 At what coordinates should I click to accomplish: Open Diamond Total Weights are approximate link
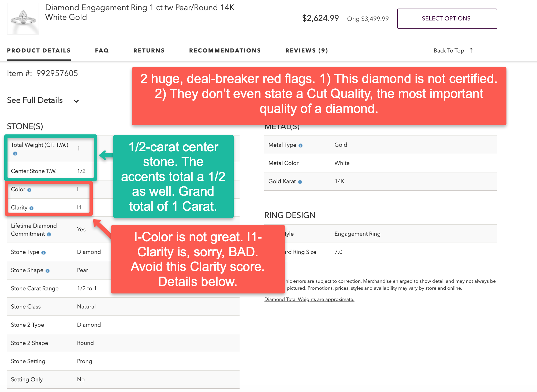click(309, 299)
